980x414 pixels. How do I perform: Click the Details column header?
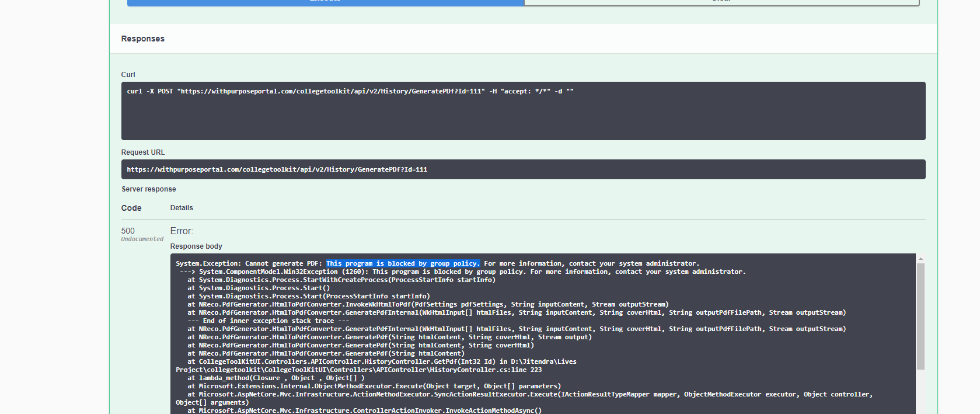(182, 208)
